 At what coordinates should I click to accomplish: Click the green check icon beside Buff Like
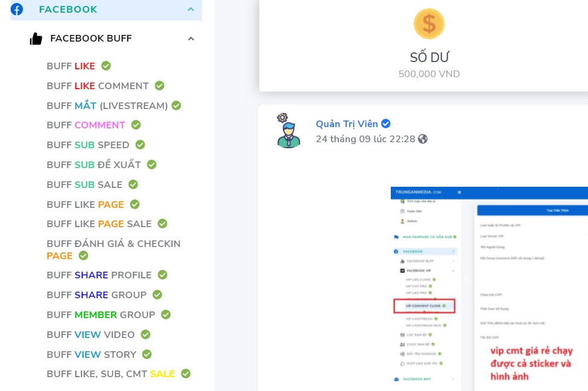pyautogui.click(x=106, y=66)
